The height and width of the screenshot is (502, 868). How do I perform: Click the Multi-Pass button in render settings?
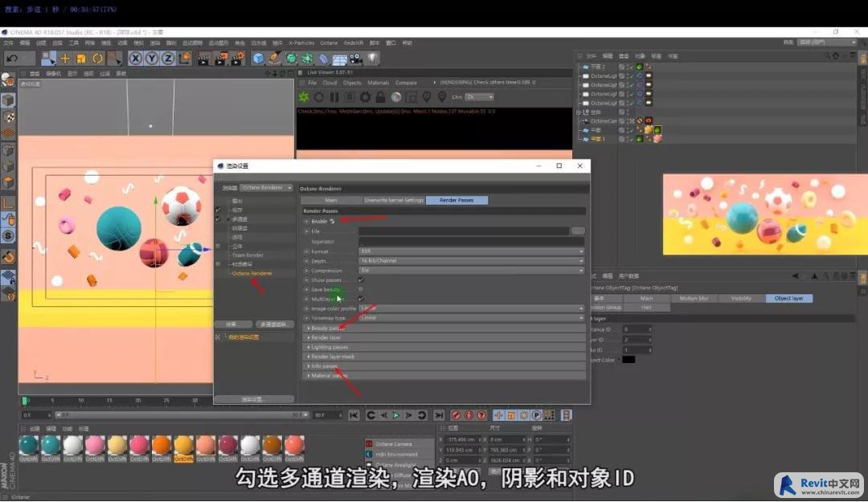(273, 324)
